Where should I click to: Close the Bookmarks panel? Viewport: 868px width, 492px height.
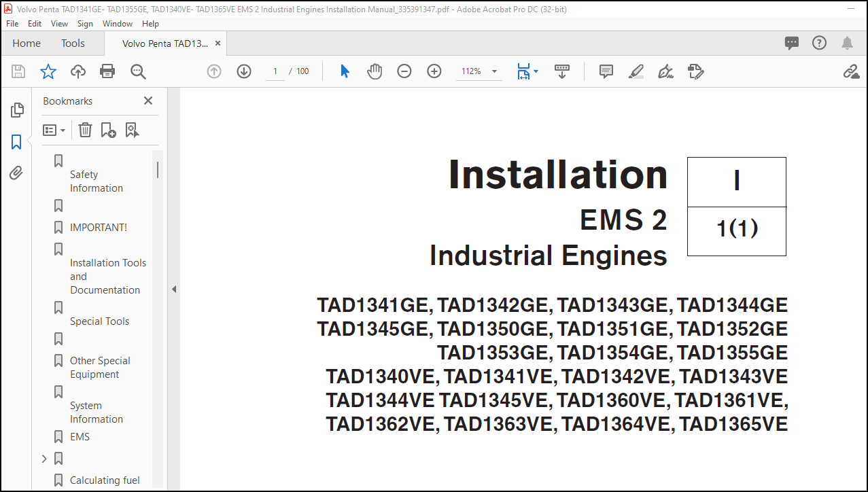coord(148,101)
